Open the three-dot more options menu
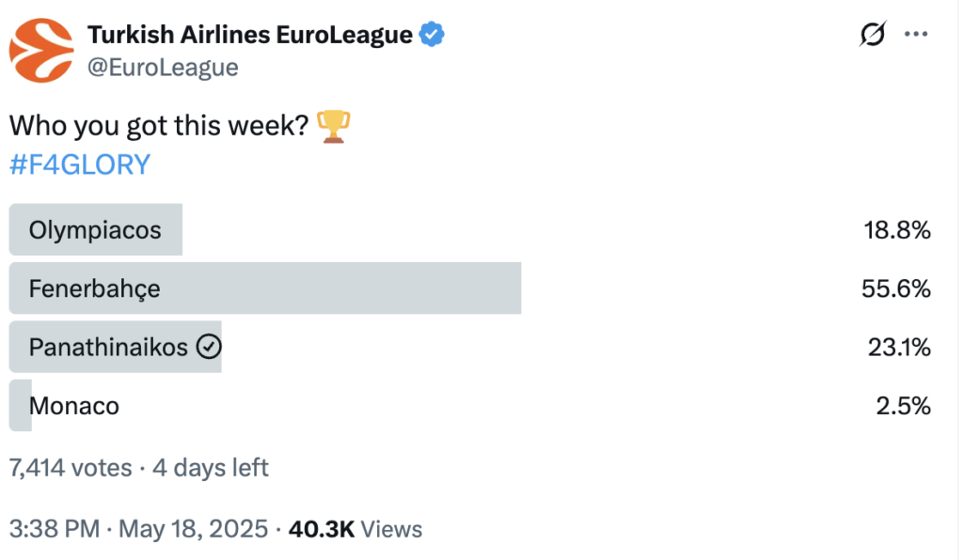963x560 pixels. pos(916,34)
